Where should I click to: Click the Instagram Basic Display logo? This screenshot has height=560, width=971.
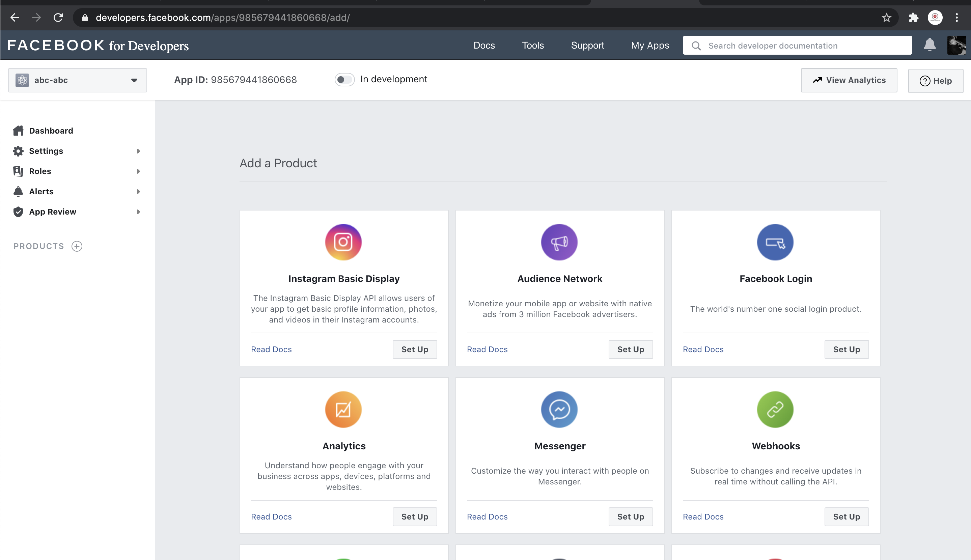coord(343,242)
